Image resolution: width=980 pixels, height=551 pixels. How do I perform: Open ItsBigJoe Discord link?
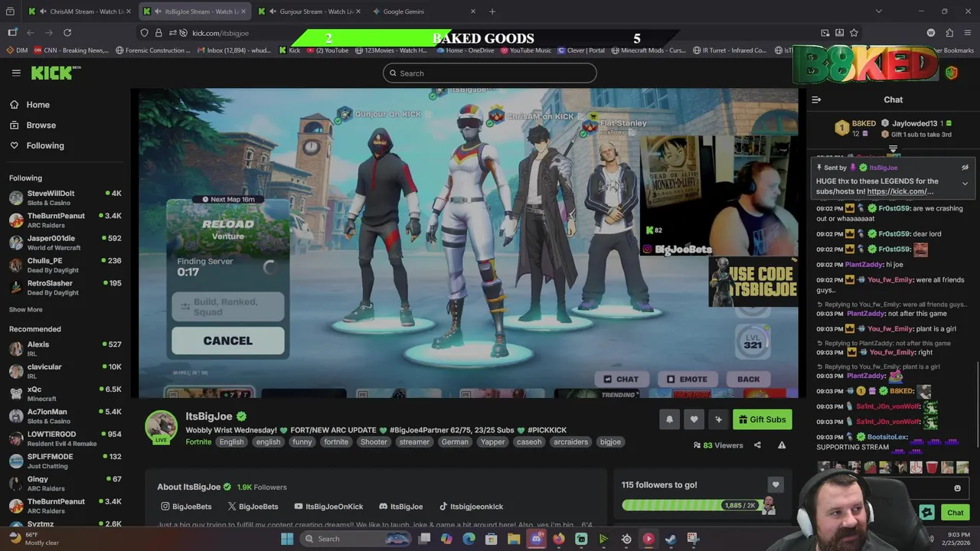tap(400, 507)
